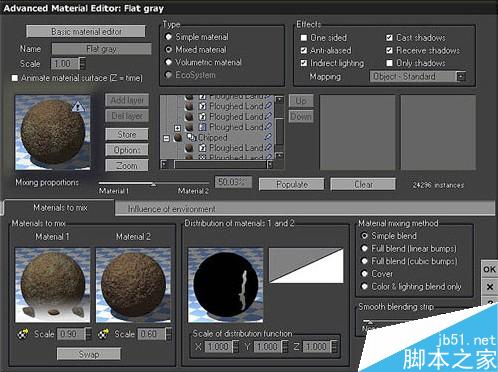Click the Material 1 scale stepper arrows
The height and width of the screenshot is (372, 498).
click(x=88, y=334)
